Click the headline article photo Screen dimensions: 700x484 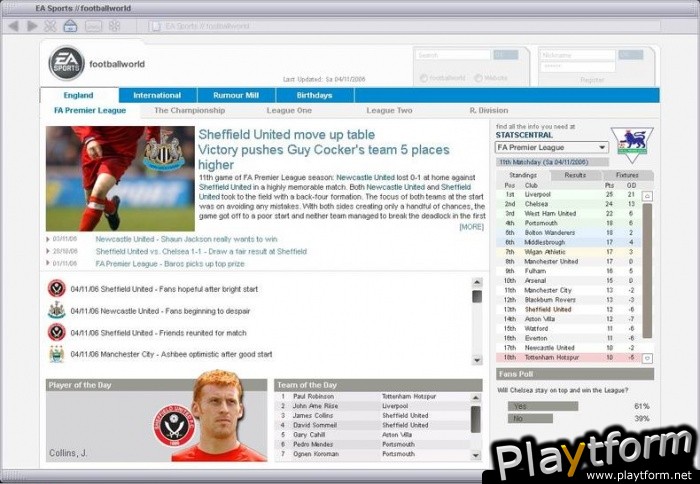[120, 179]
